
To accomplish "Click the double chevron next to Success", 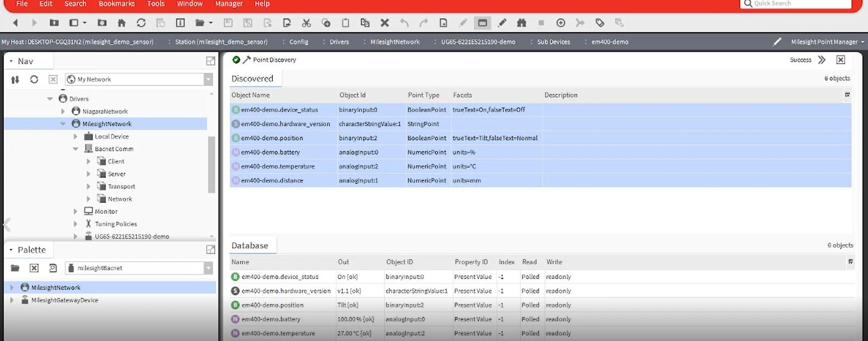I will pos(822,60).
